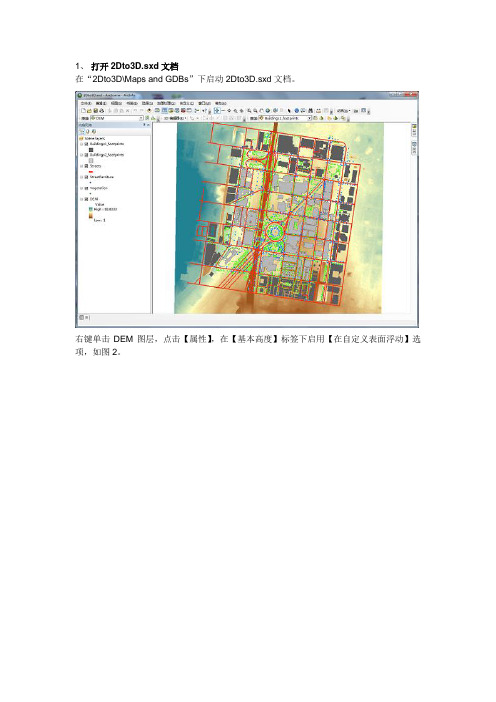
Task: Collapse the Streets layer node
Action: click(x=81, y=166)
